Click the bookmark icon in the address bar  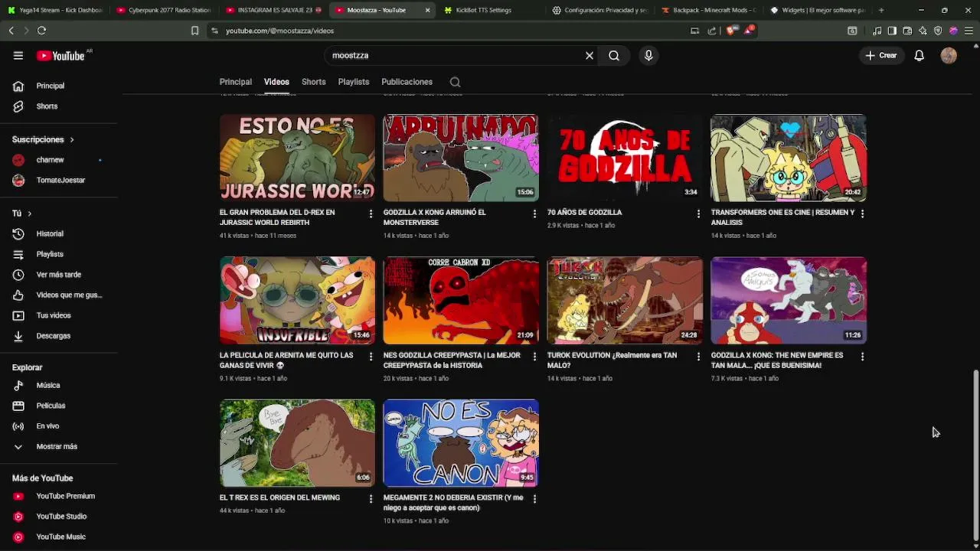coord(194,31)
